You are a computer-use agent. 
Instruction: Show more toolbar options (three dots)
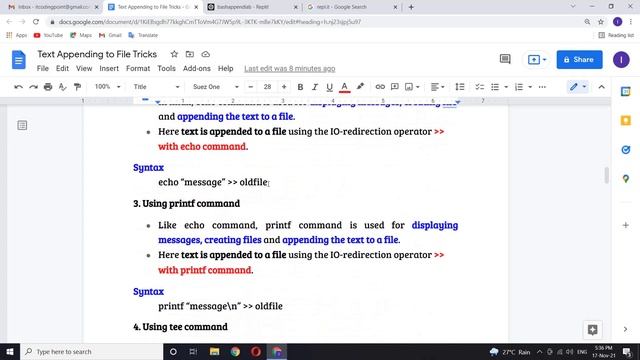click(x=542, y=87)
